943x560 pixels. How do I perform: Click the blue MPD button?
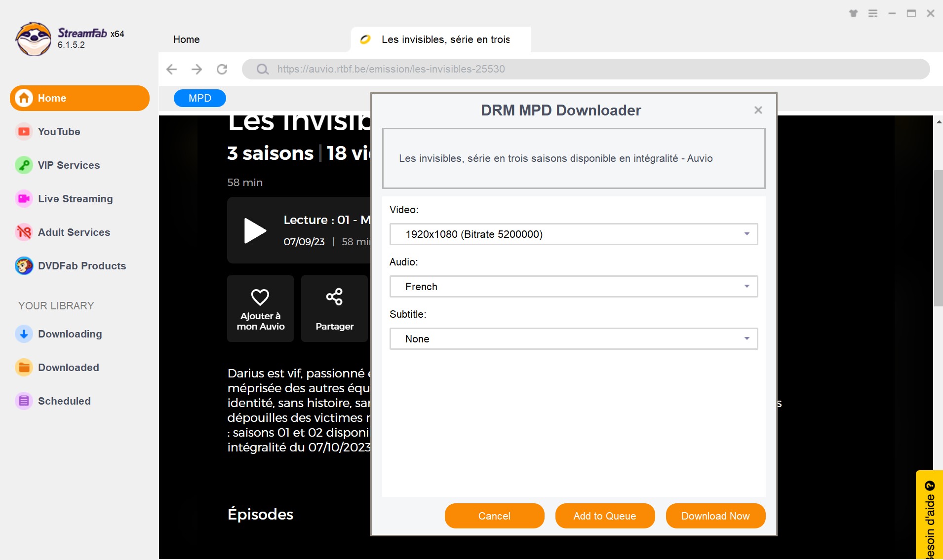point(200,98)
